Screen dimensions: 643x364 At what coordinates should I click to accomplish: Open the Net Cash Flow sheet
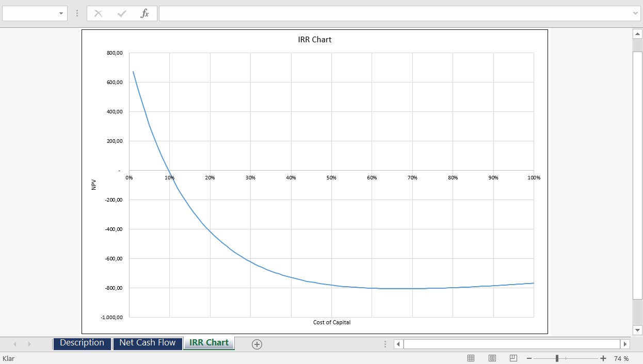148,343
